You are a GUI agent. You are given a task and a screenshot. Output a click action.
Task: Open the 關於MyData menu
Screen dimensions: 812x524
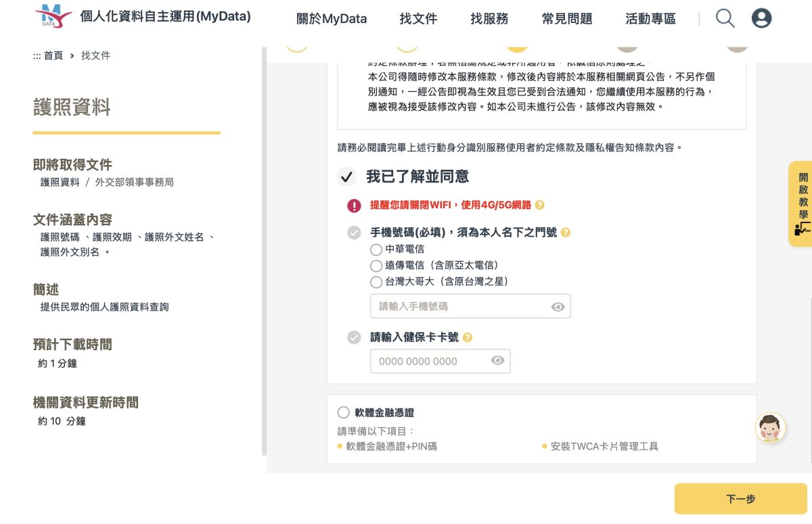pos(332,19)
